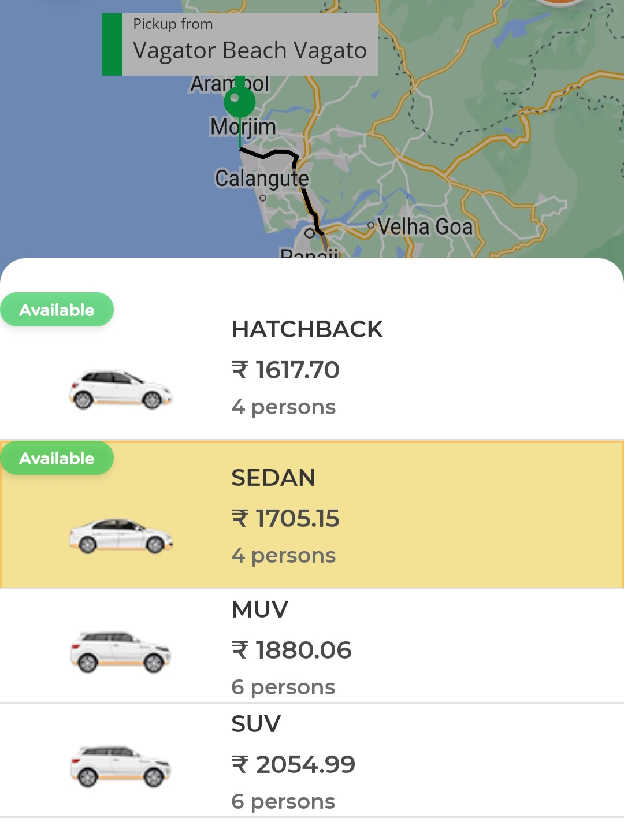Tap the Morjim label on map

(x=243, y=127)
